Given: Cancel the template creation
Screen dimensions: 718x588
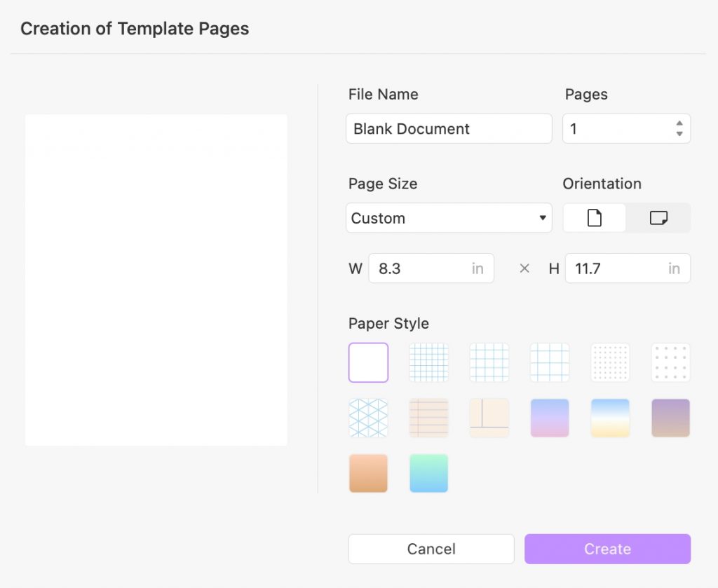Looking at the screenshot, I should point(431,549).
